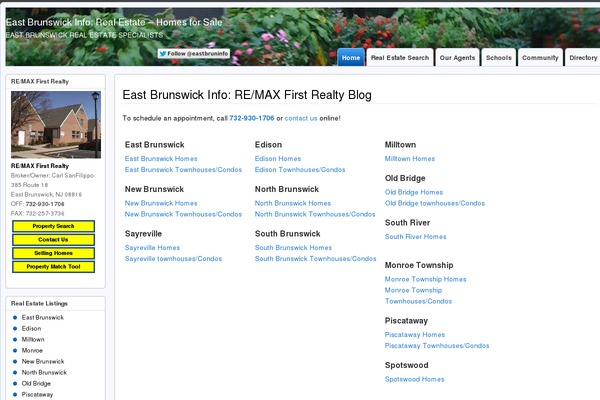Screen dimensions: 600x400
Task: Select Old Bridge in sidebar listings
Action: pyautogui.click(x=36, y=384)
